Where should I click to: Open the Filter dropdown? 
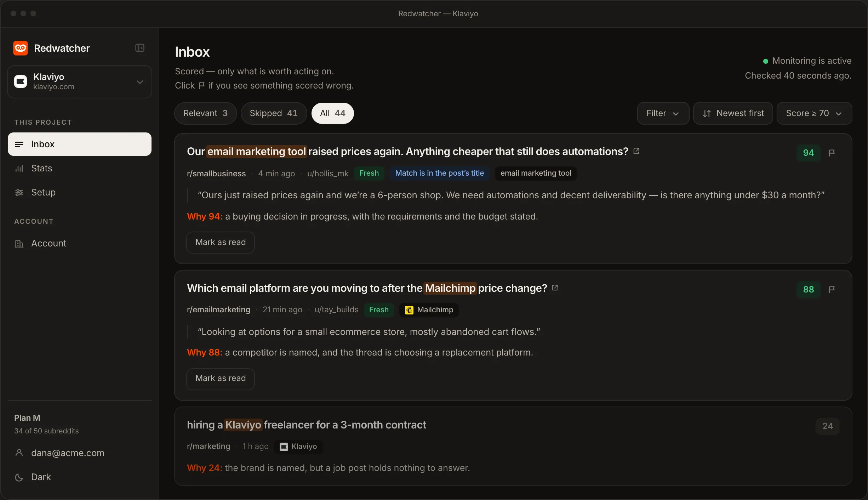click(x=663, y=113)
